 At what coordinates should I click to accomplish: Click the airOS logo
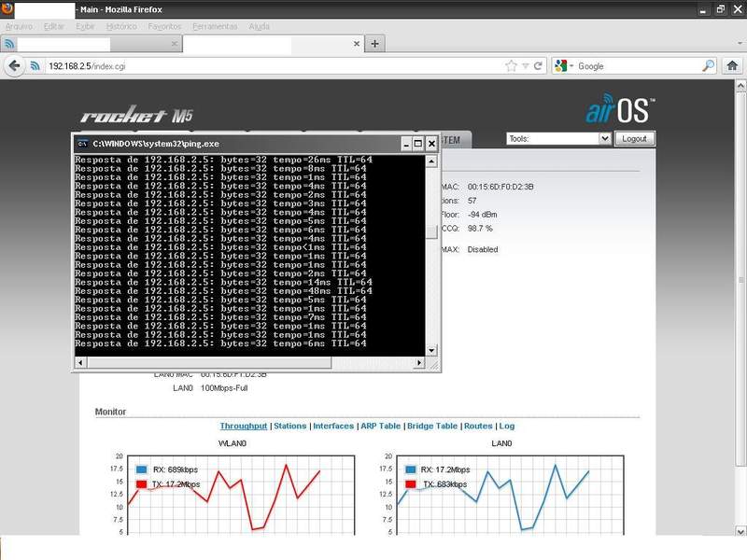620,108
